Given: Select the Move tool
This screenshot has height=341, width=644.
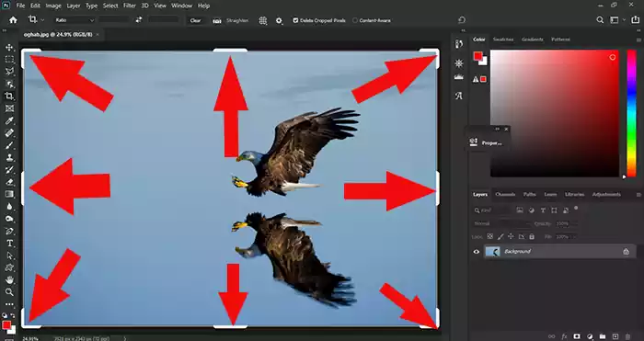Looking at the screenshot, I should (9, 47).
